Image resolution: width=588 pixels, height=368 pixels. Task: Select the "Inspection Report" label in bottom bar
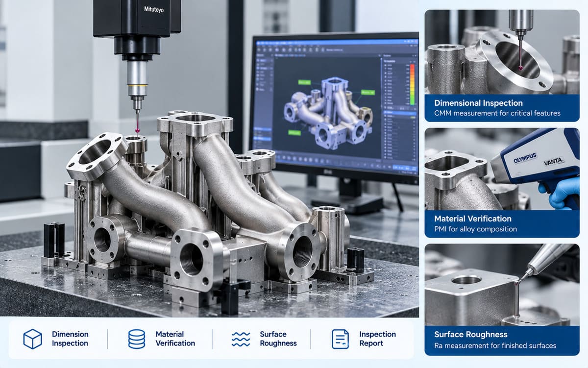coord(377,339)
